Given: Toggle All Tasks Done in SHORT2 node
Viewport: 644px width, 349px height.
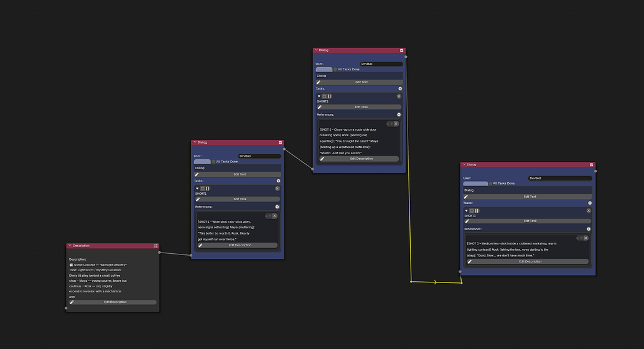Looking at the screenshot, I should tap(335, 70).
